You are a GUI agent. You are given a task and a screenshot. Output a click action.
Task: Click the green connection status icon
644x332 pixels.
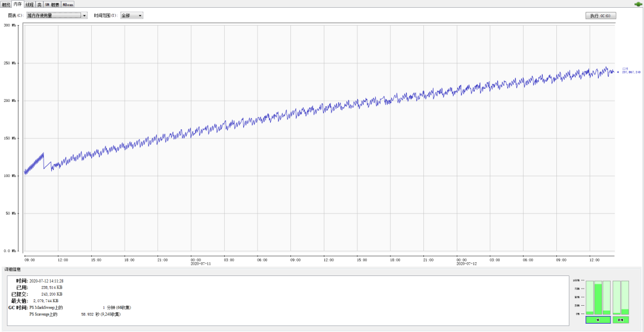tap(637, 4)
